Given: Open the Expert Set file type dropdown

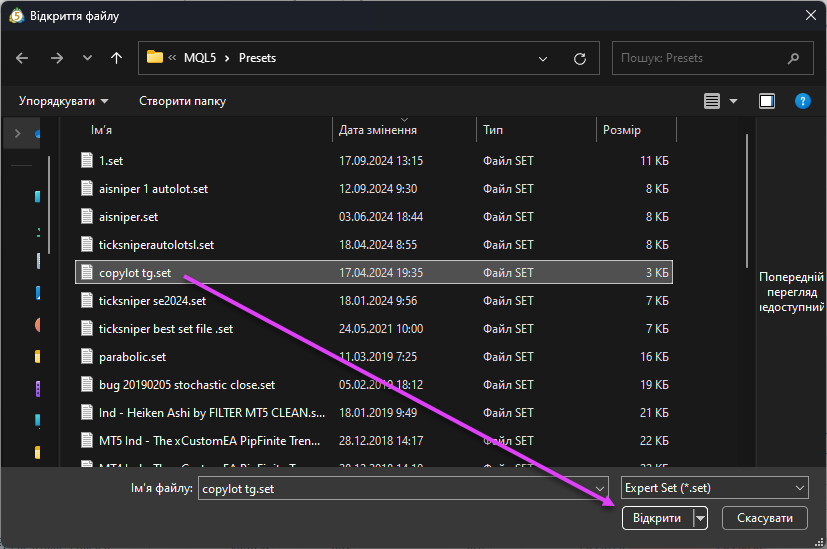Looking at the screenshot, I should pos(714,487).
